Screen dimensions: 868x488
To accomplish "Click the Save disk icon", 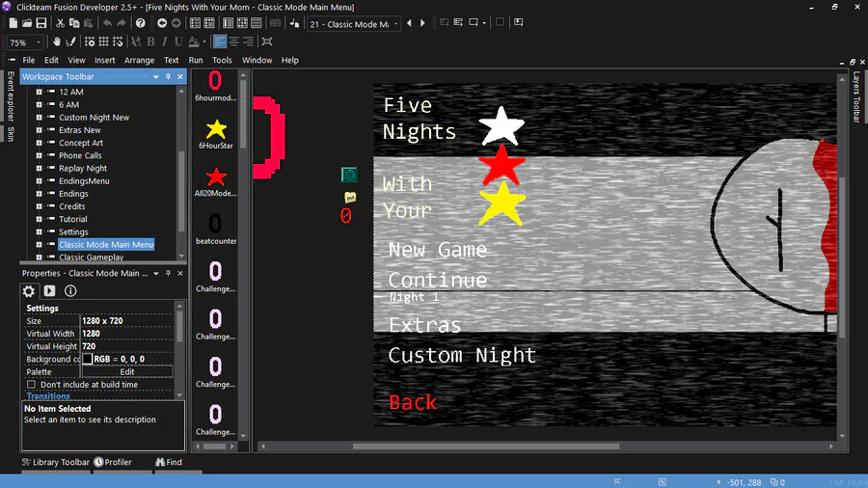I will [41, 23].
